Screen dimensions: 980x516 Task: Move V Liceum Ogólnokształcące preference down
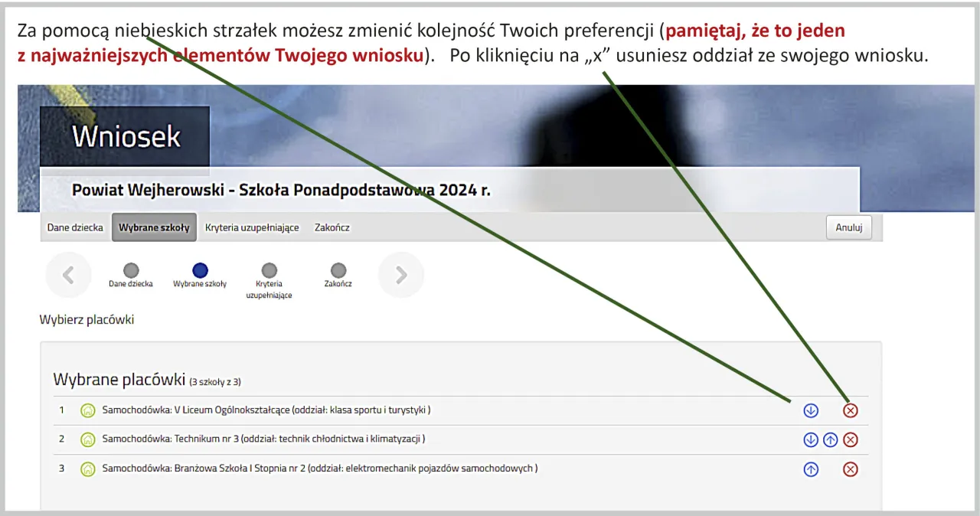(811, 410)
